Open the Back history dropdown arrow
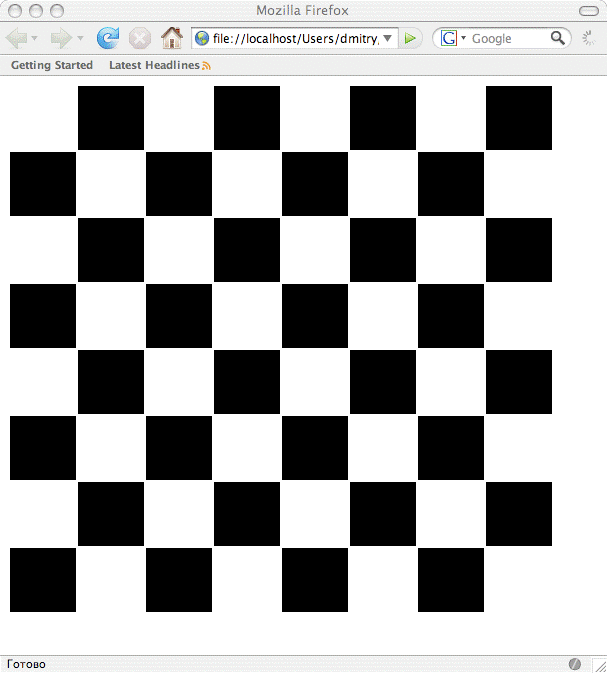 (x=35, y=38)
